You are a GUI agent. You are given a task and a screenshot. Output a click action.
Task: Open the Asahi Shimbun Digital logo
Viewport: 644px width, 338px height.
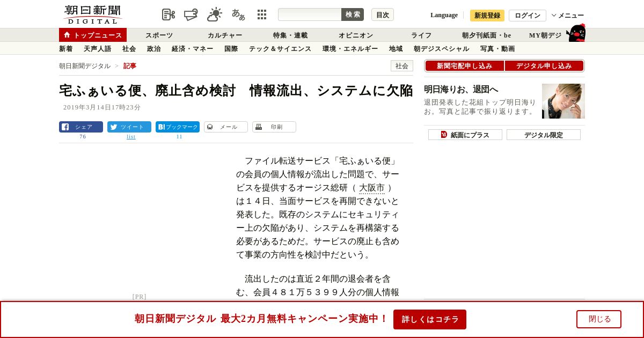[92, 14]
